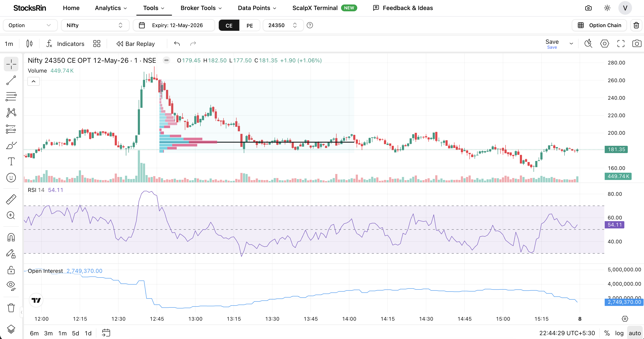
Task: Take a chart snapshot from toolbar
Action: (637, 44)
